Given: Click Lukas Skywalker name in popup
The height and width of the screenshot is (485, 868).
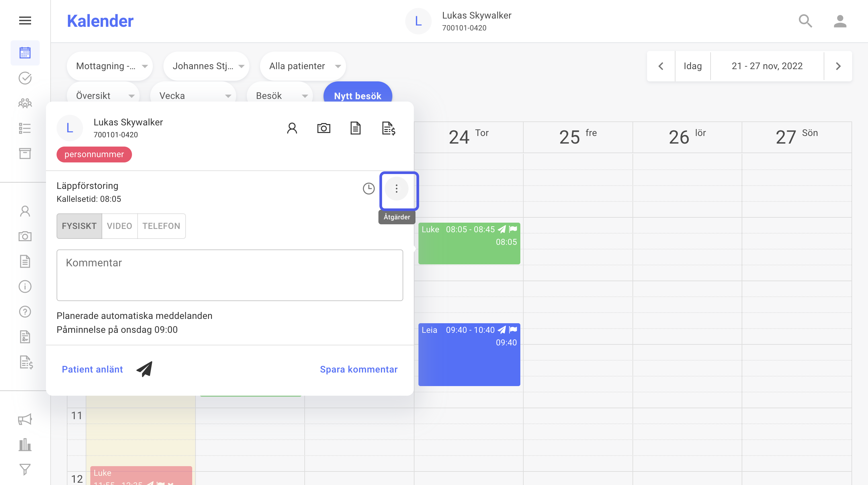Looking at the screenshot, I should [128, 122].
